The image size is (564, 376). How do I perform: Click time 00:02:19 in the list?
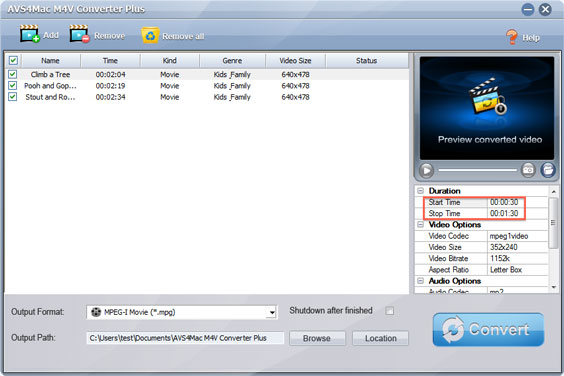[x=110, y=86]
